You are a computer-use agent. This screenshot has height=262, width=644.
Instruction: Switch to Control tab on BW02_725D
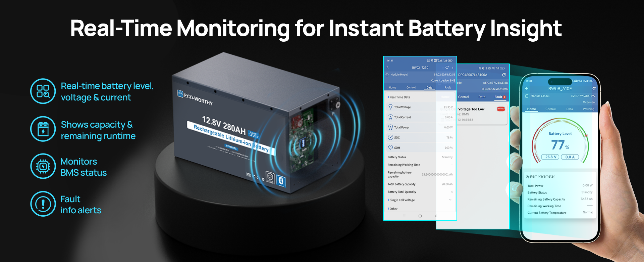(411, 87)
